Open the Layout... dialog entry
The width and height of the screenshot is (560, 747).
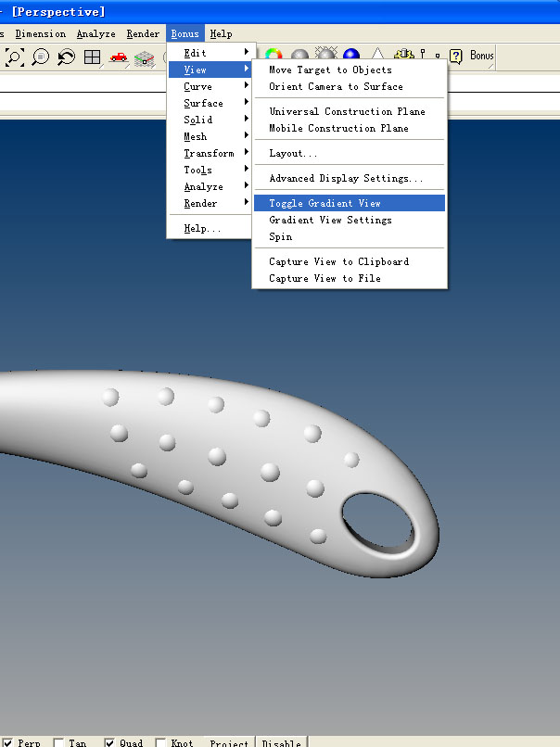pos(350,153)
